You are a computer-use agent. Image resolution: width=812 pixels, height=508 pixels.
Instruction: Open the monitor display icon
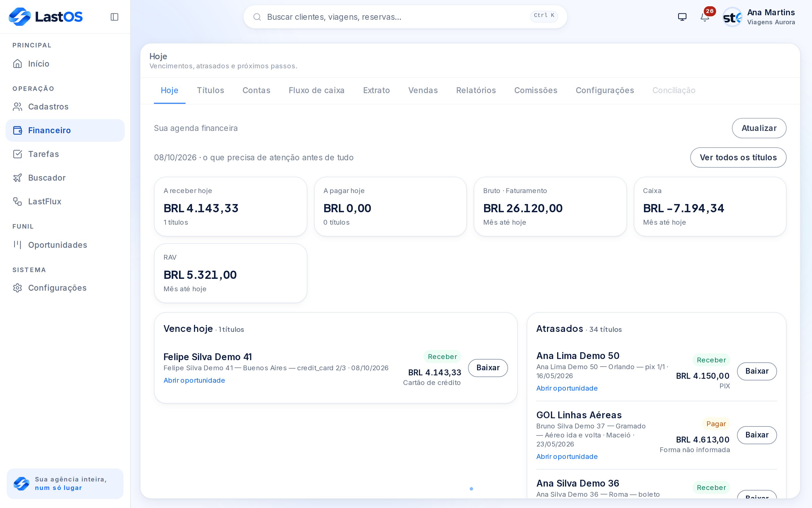pos(682,17)
